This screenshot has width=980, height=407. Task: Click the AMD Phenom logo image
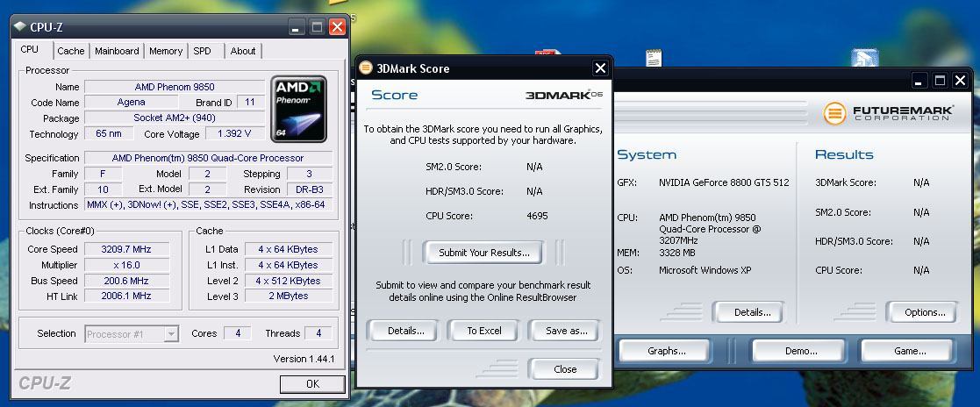coord(299,109)
